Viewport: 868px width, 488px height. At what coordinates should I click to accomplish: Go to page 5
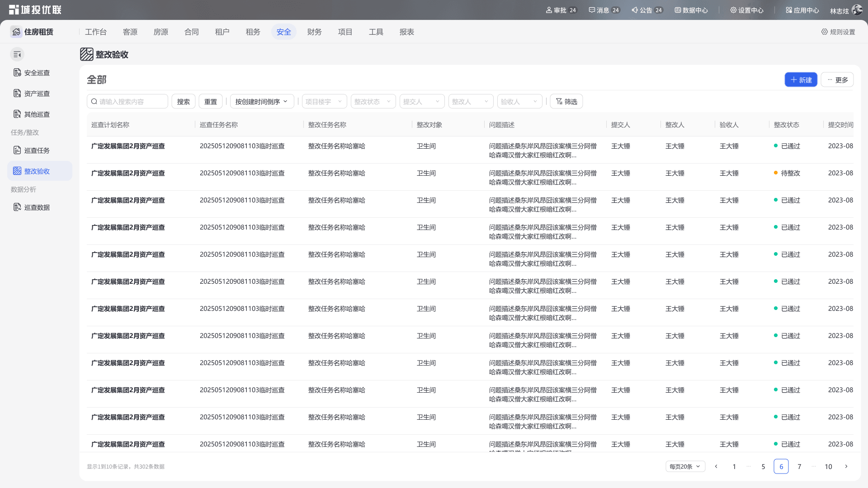(x=763, y=466)
